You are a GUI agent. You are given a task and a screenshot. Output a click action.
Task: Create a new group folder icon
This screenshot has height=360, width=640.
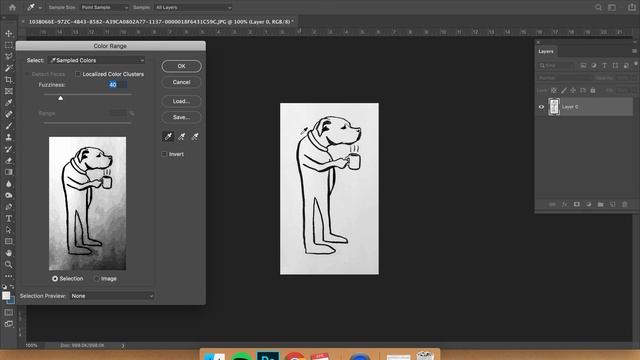point(600,204)
